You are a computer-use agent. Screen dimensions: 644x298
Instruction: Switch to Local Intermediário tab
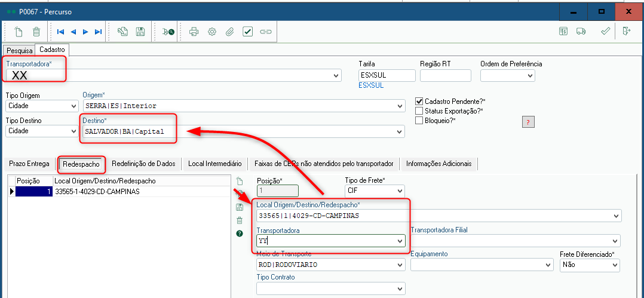(215, 164)
